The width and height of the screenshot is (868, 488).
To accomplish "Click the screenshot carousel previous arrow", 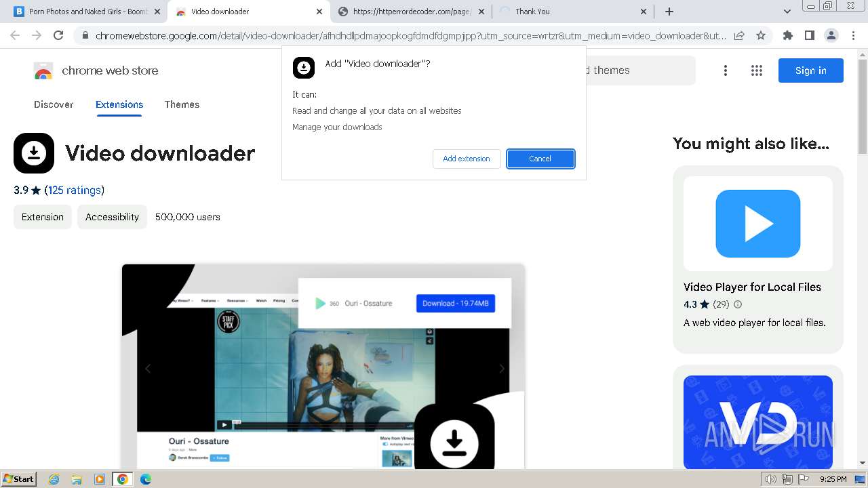I will point(148,369).
